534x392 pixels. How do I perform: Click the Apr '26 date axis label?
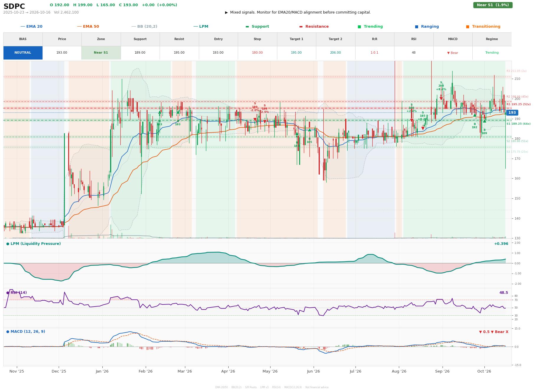click(228, 371)
